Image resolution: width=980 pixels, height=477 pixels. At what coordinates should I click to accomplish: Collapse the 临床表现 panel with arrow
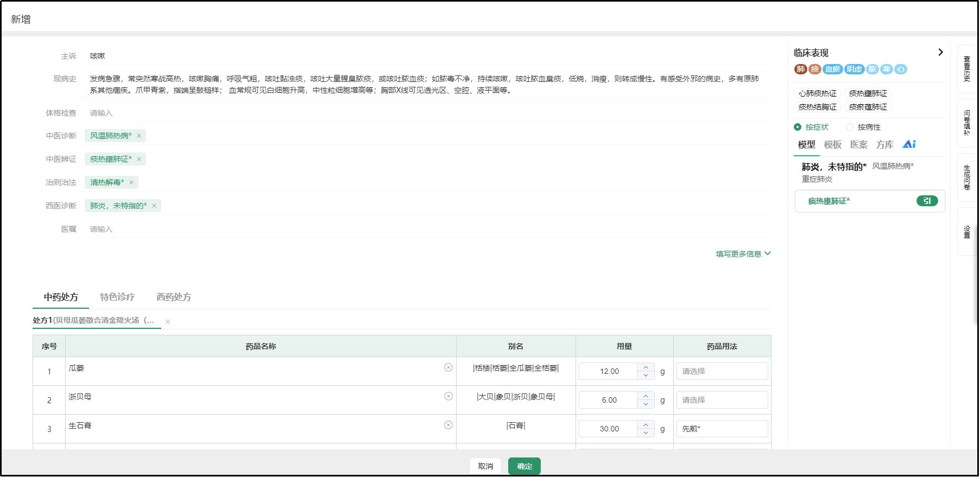tap(940, 52)
